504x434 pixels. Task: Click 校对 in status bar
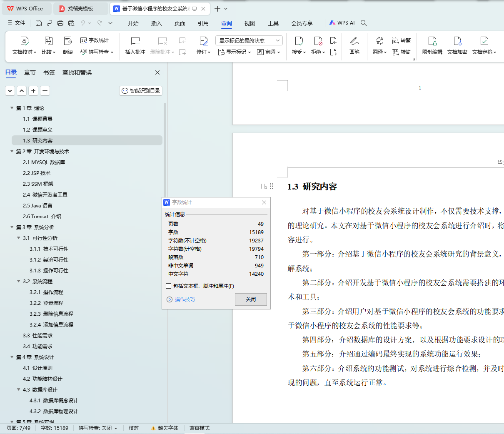[x=134, y=428]
